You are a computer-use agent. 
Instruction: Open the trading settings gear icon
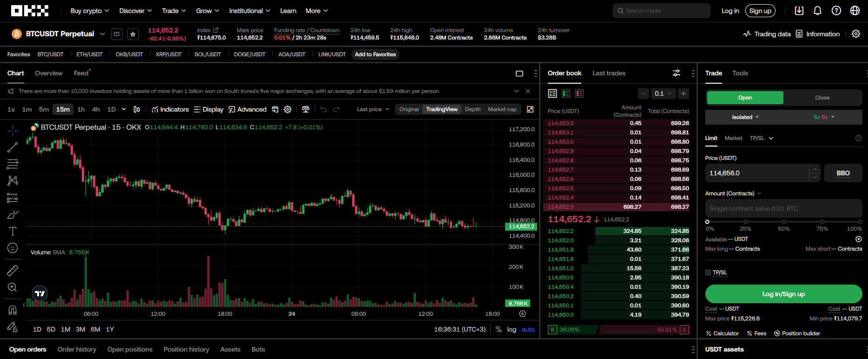coord(856,34)
